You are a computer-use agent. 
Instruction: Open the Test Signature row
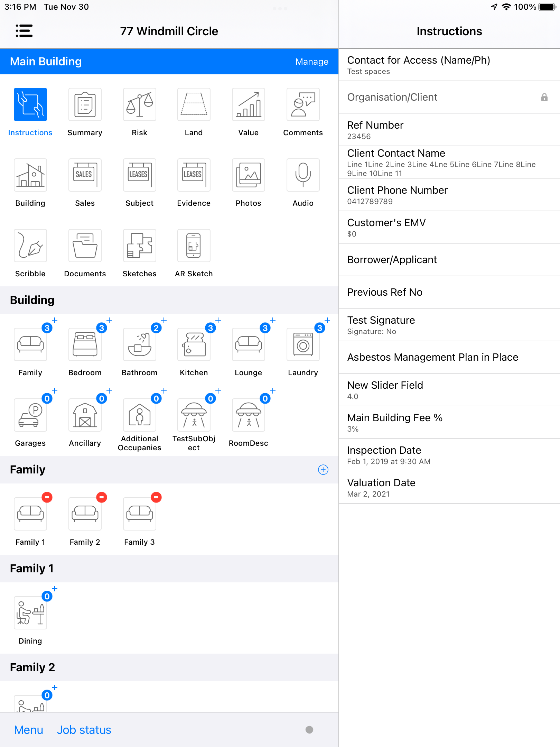pyautogui.click(x=449, y=325)
